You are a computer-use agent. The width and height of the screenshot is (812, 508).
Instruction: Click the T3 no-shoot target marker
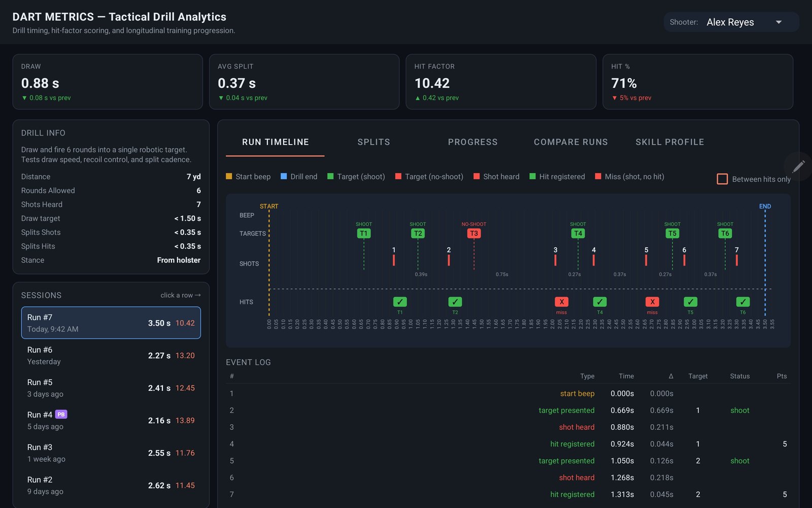pyautogui.click(x=473, y=233)
